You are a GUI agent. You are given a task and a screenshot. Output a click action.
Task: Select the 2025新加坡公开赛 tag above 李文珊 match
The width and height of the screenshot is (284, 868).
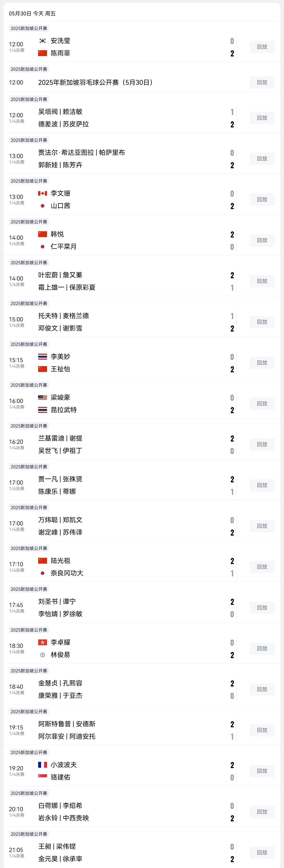(29, 181)
